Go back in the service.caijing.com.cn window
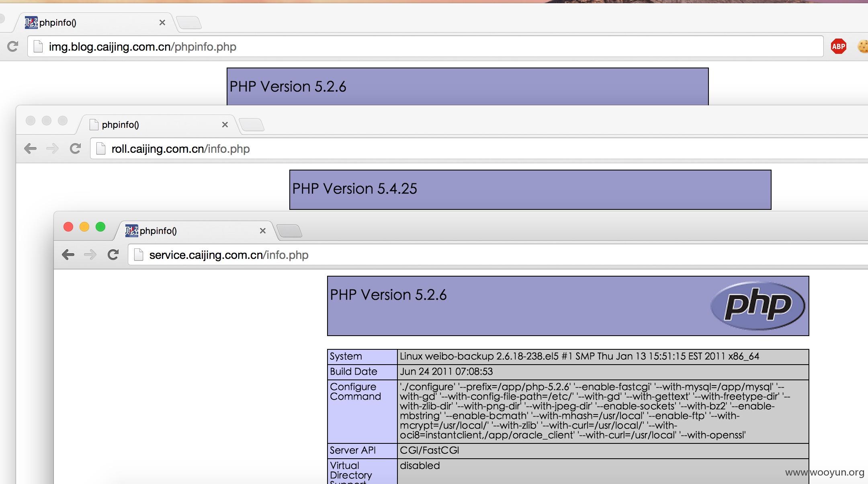Image resolution: width=868 pixels, height=484 pixels. (68, 255)
